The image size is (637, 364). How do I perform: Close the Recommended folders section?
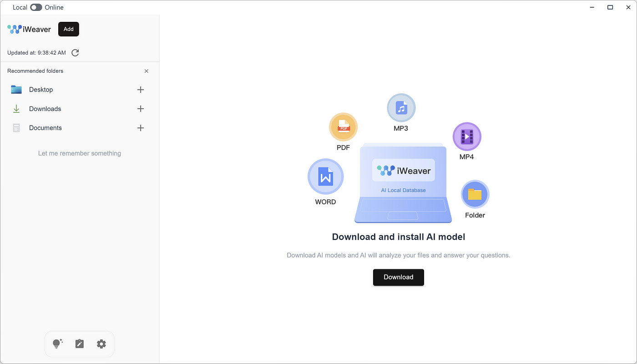click(147, 71)
